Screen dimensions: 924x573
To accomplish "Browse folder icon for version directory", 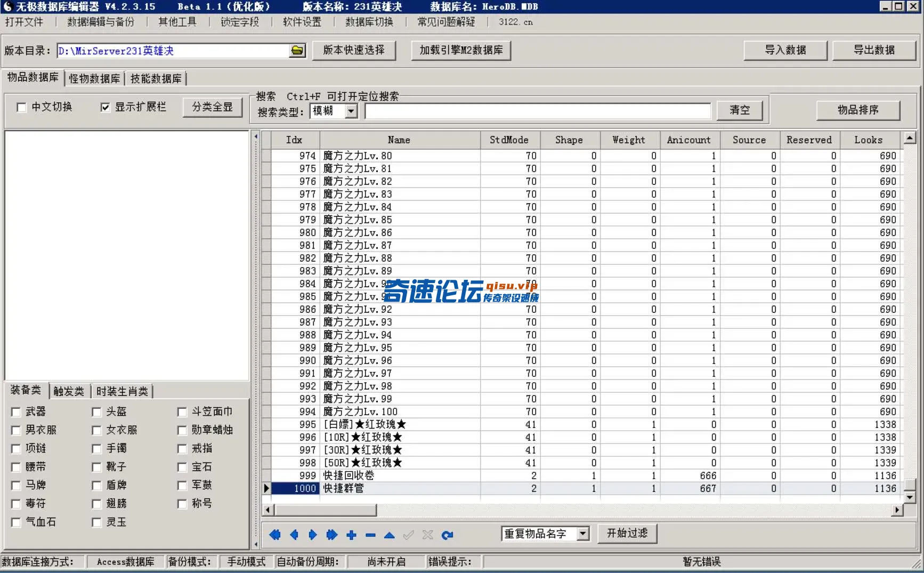I will [x=297, y=51].
